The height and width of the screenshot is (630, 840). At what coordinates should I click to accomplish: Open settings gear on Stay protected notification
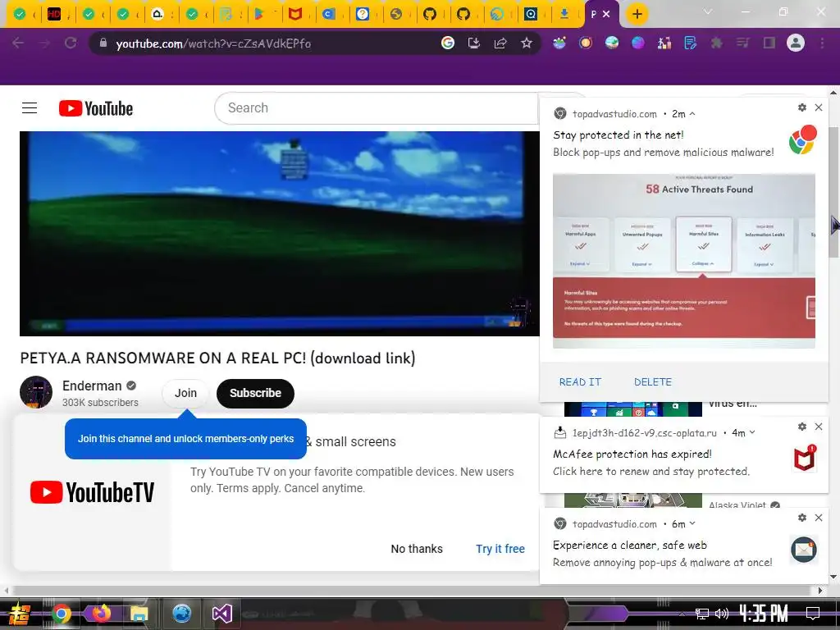click(x=802, y=107)
